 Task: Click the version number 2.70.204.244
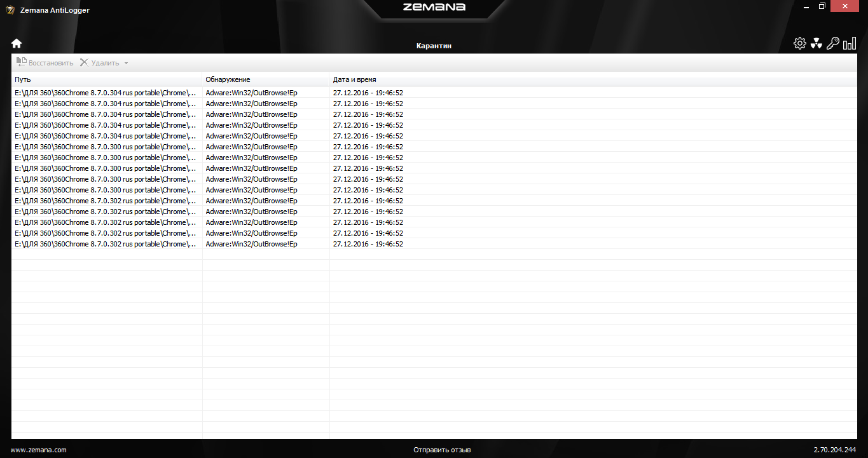tap(834, 450)
